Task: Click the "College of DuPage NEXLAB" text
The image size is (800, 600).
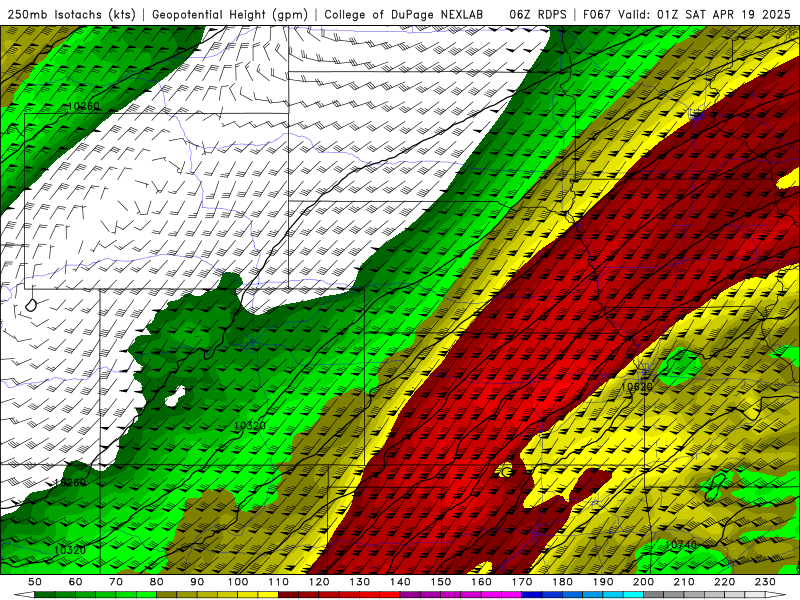Action: [x=403, y=14]
